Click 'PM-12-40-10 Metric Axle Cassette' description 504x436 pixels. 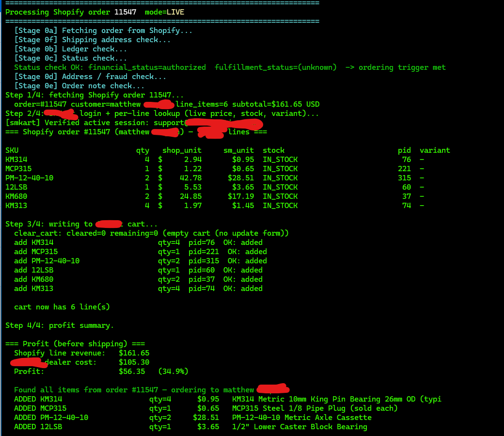[x=302, y=418]
